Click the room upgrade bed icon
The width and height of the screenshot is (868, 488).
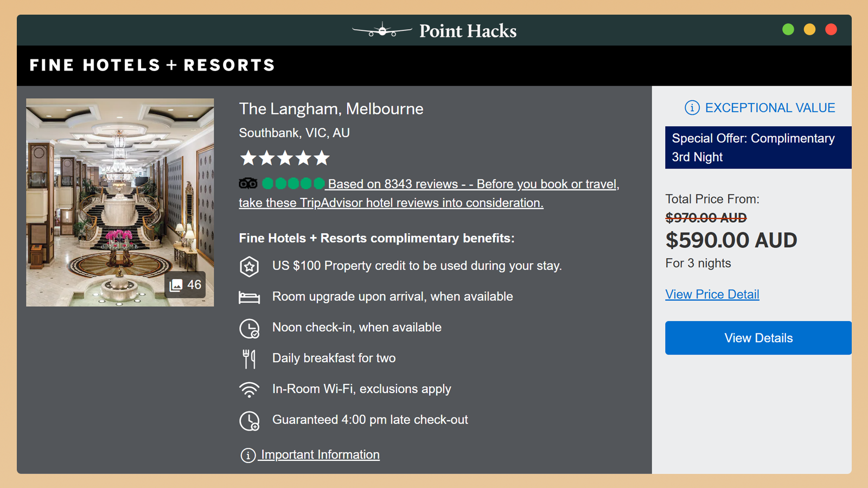click(x=249, y=297)
